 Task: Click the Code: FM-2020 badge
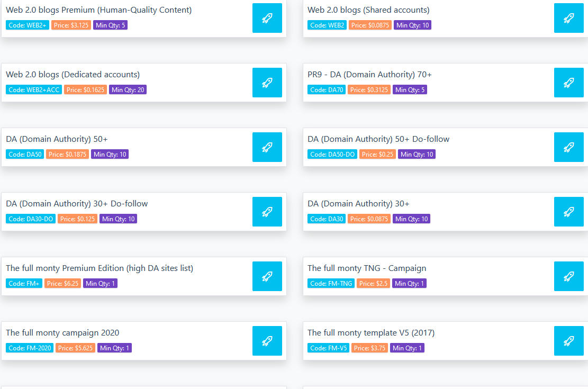point(30,348)
